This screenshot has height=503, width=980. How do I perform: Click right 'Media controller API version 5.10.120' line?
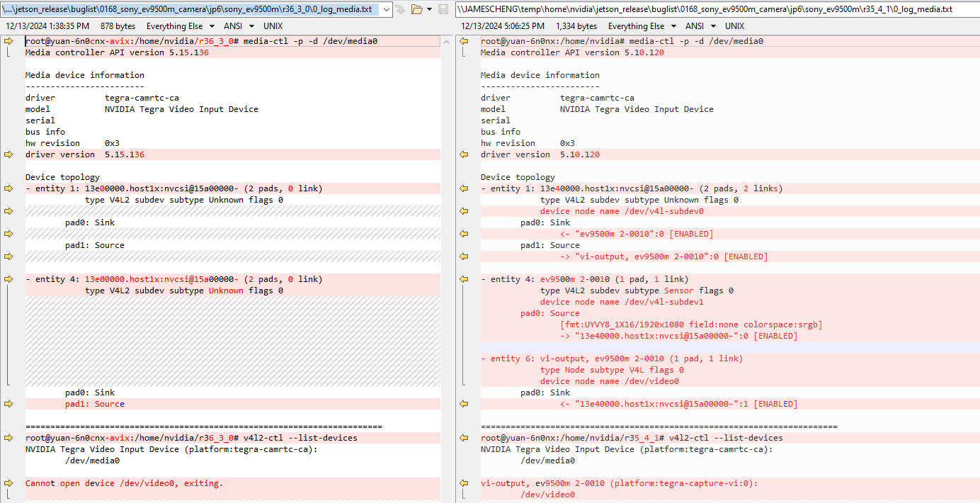point(572,52)
